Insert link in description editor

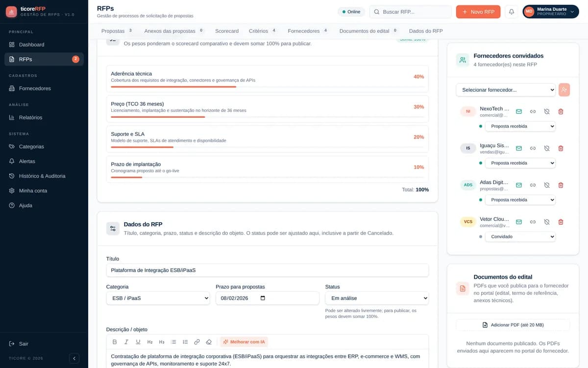point(197,342)
